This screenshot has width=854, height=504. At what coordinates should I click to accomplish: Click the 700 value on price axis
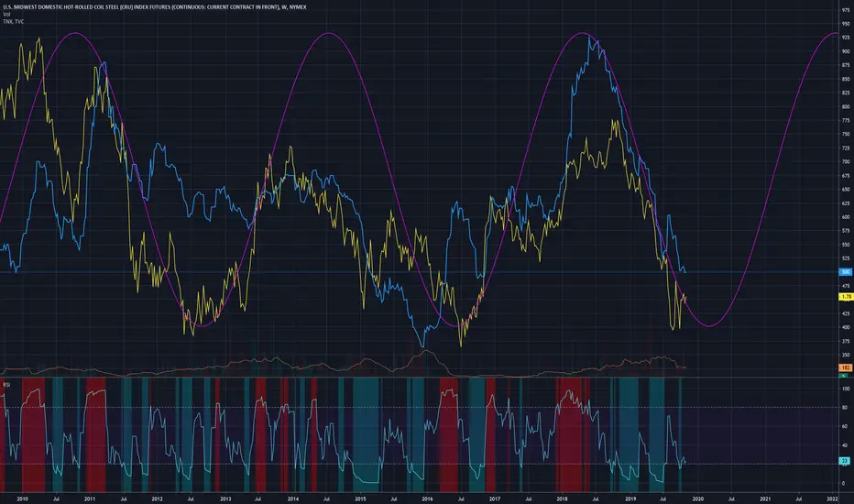[846, 162]
